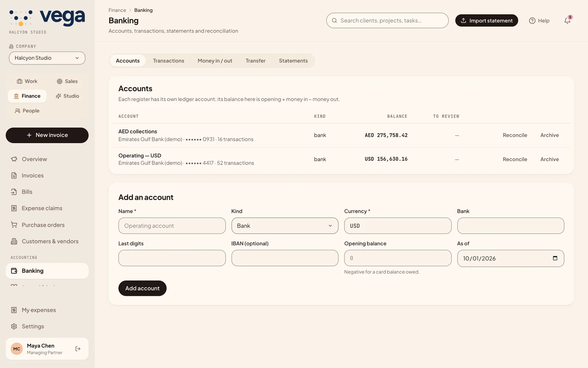The height and width of the screenshot is (368, 588).
Task: Open My expenses
Action: pos(47,310)
